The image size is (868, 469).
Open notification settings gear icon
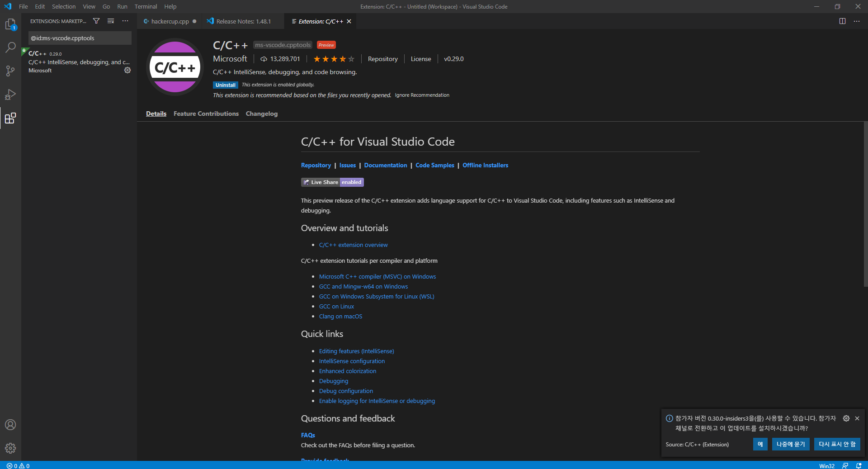tap(846, 418)
